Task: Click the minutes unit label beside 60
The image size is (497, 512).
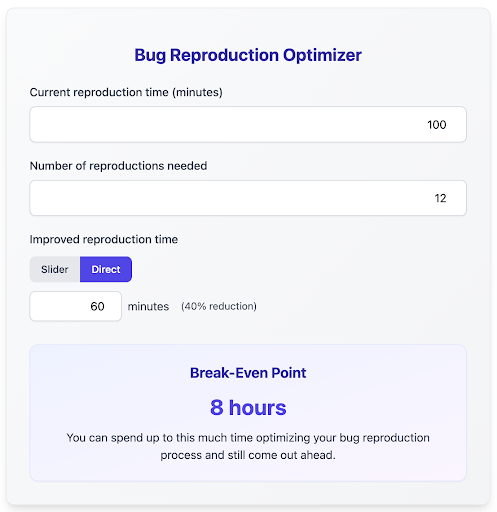Action: 148,306
